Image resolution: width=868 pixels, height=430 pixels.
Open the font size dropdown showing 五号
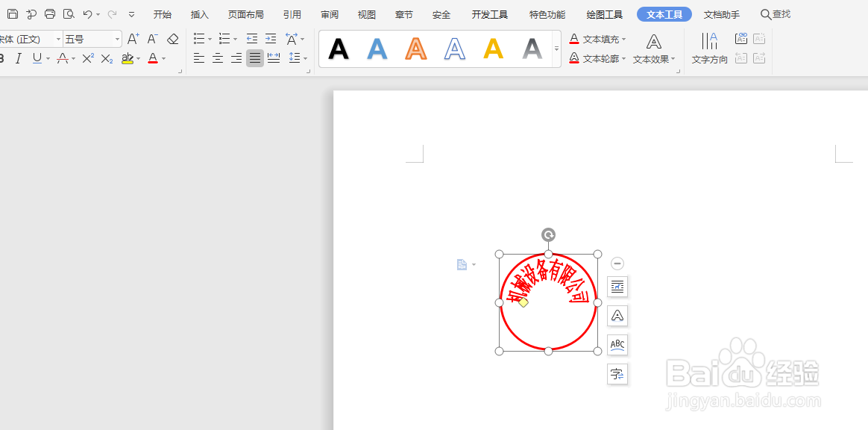tap(116, 38)
